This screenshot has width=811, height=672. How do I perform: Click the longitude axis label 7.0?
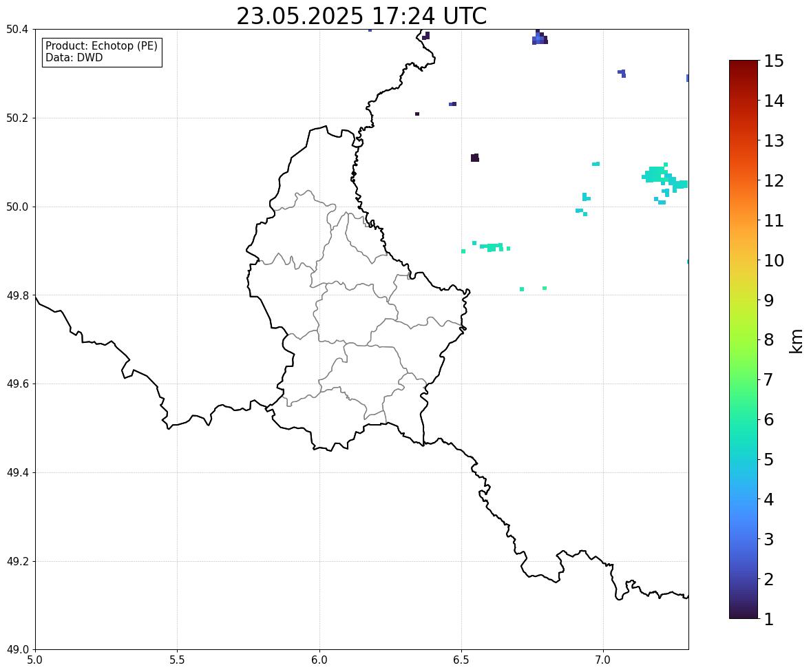604,660
